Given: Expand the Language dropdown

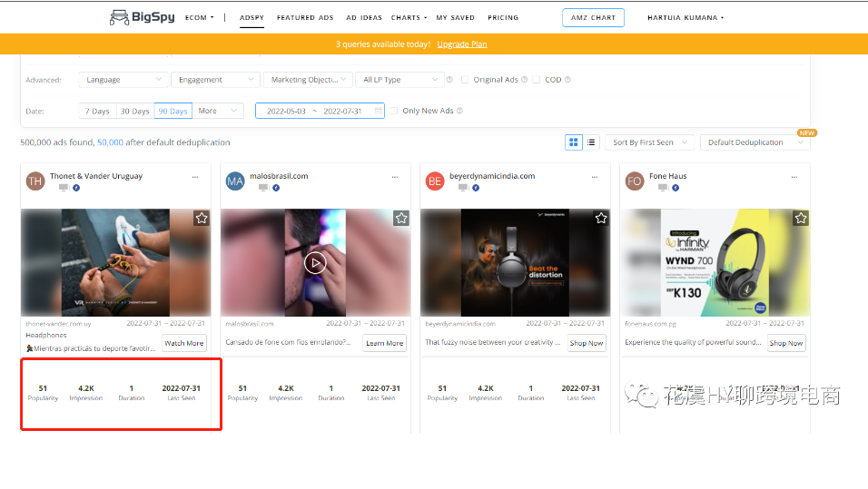Looking at the screenshot, I should pyautogui.click(x=123, y=80).
